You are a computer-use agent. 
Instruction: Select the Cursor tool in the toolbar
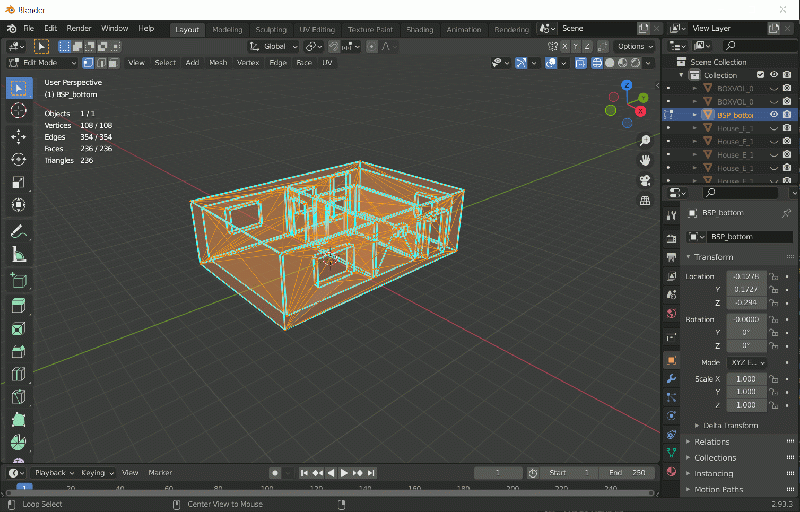tap(18, 111)
